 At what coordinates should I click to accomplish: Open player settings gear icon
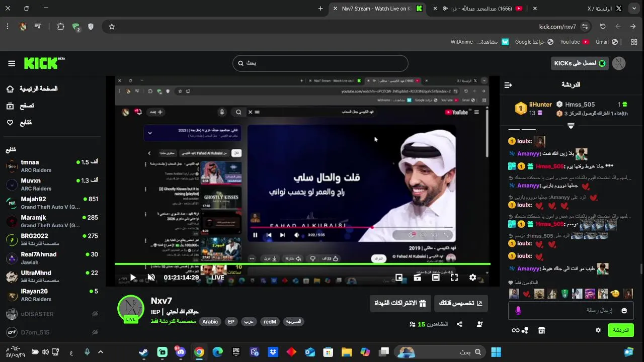[x=472, y=277]
